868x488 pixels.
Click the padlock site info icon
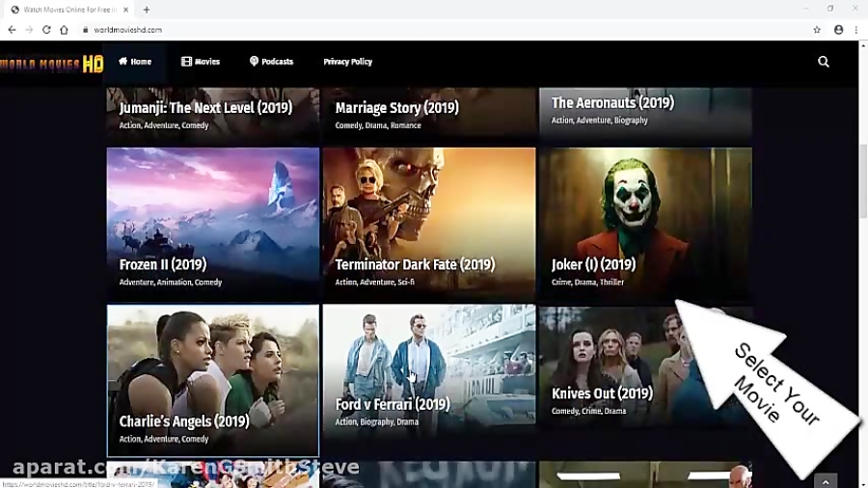[85, 30]
